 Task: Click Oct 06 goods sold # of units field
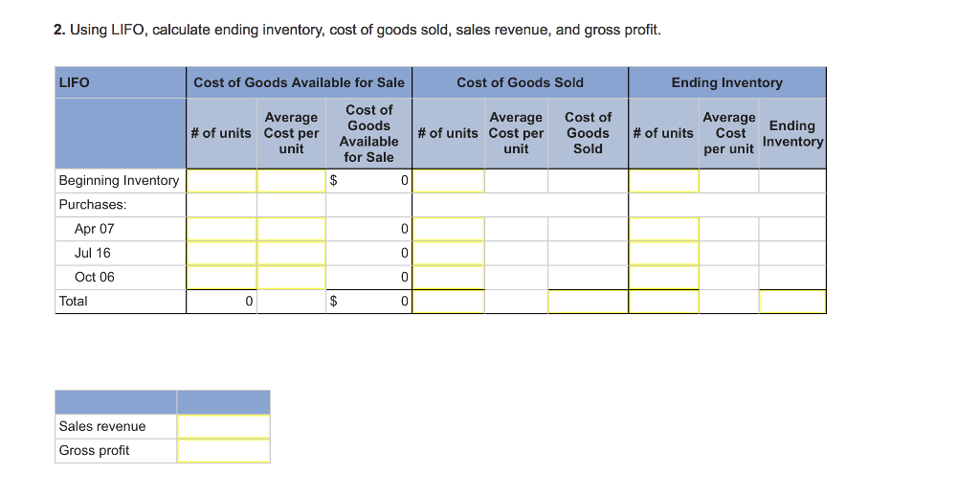click(448, 277)
